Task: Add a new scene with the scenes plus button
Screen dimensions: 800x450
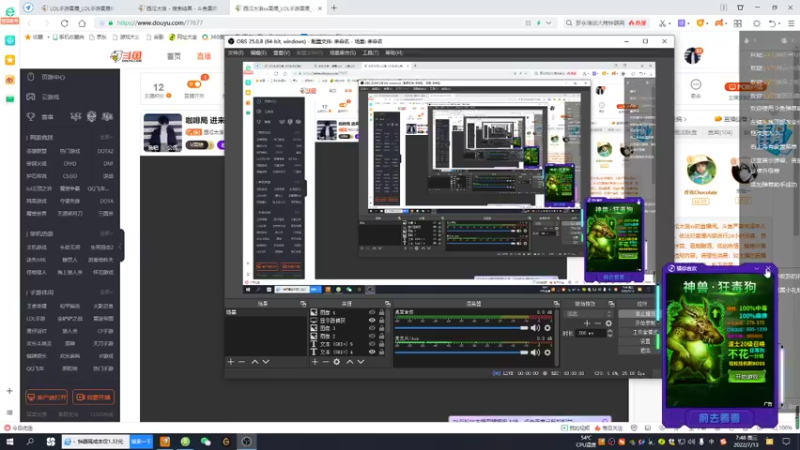Action: click(x=231, y=362)
